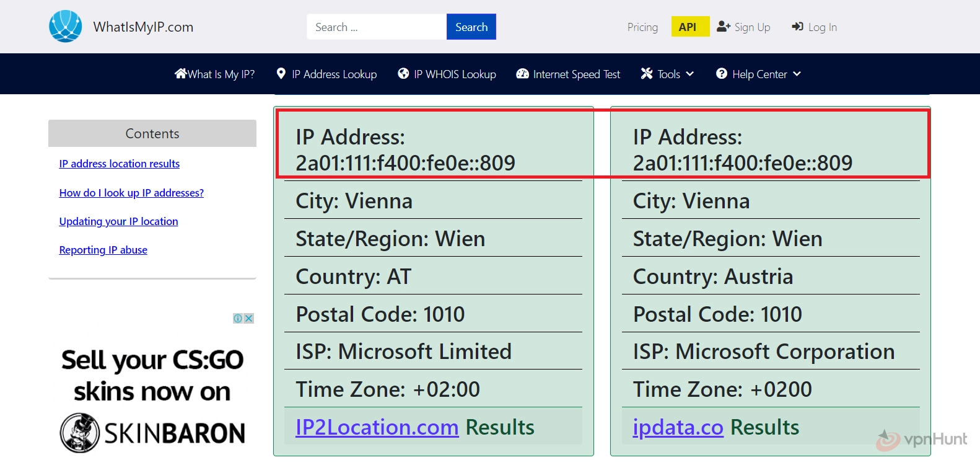Click the globe icon for IP WHOIS Lookup
The width and height of the screenshot is (980, 465).
403,74
